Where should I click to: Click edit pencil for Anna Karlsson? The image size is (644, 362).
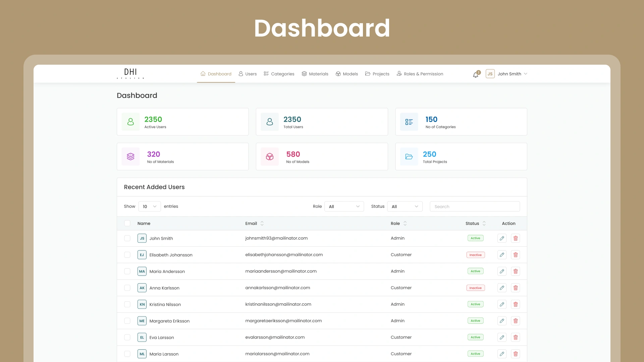click(x=502, y=288)
